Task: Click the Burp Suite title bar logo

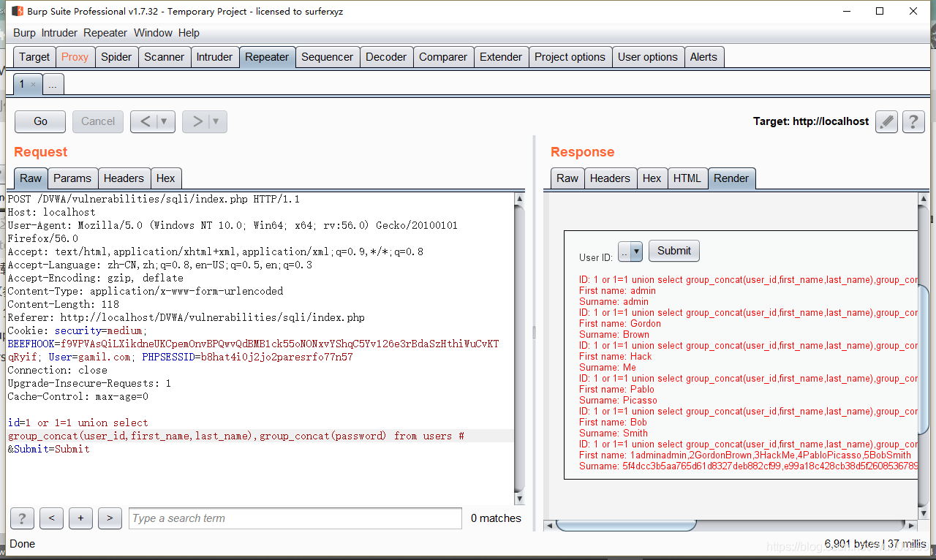Action: [17, 11]
